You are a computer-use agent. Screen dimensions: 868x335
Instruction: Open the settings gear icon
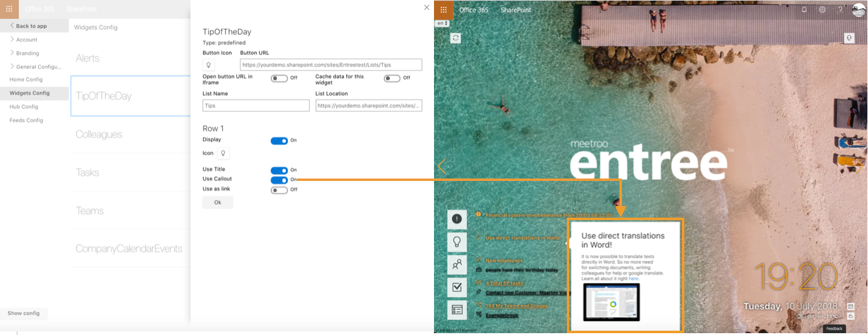click(x=822, y=10)
